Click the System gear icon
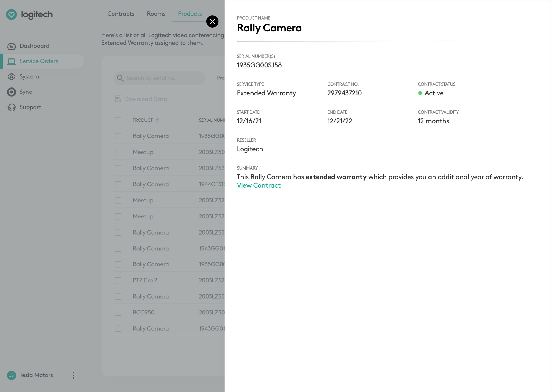The height and width of the screenshot is (392, 552). 11,76
